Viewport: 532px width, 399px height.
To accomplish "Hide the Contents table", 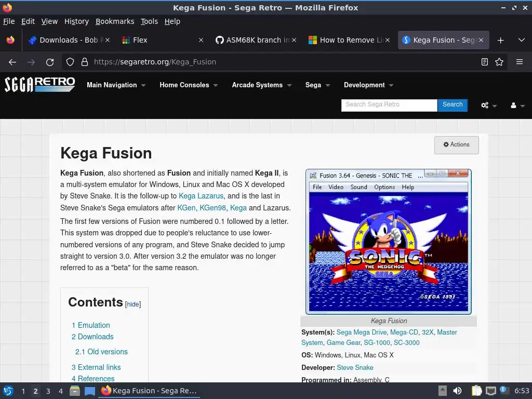I will (133, 304).
